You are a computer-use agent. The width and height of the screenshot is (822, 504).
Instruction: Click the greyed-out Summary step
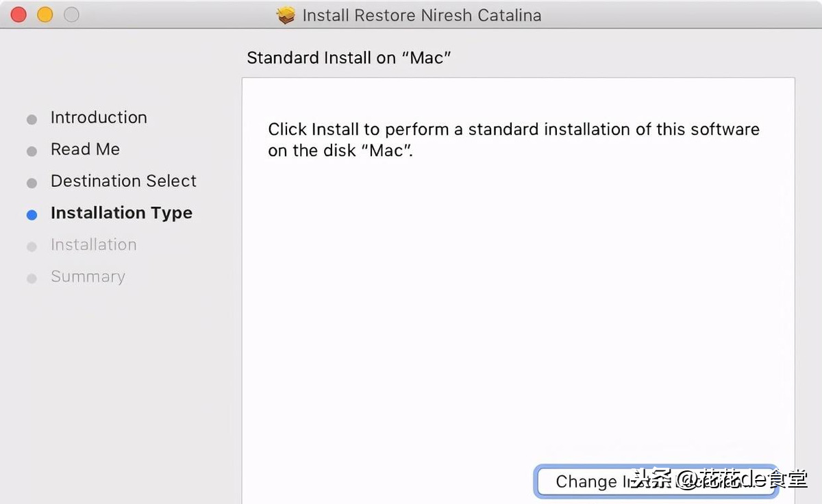(88, 277)
